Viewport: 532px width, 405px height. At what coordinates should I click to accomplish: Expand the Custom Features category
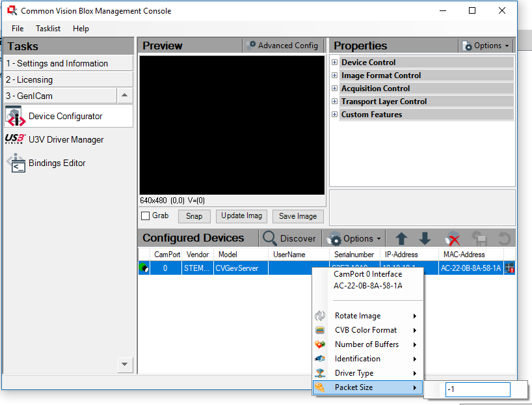pos(334,114)
